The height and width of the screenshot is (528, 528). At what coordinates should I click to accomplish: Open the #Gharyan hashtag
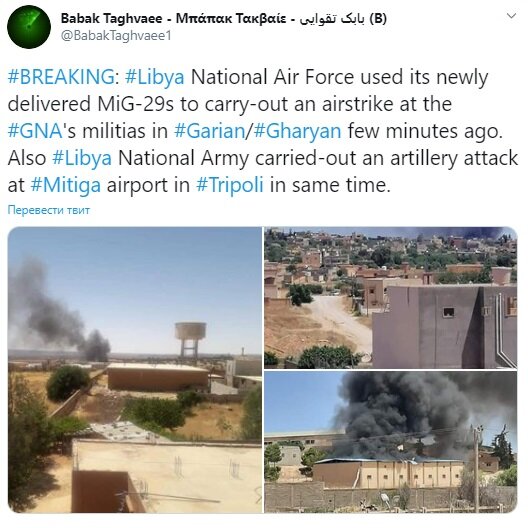(297, 131)
